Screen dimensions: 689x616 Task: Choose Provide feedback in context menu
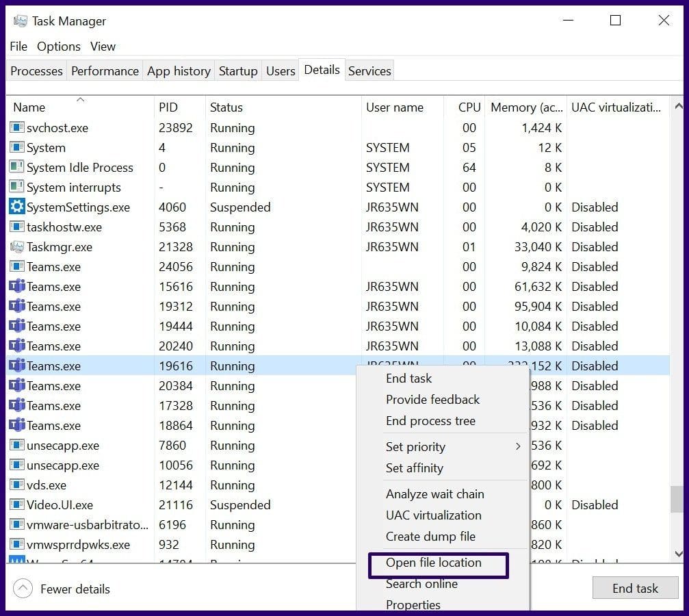(433, 399)
